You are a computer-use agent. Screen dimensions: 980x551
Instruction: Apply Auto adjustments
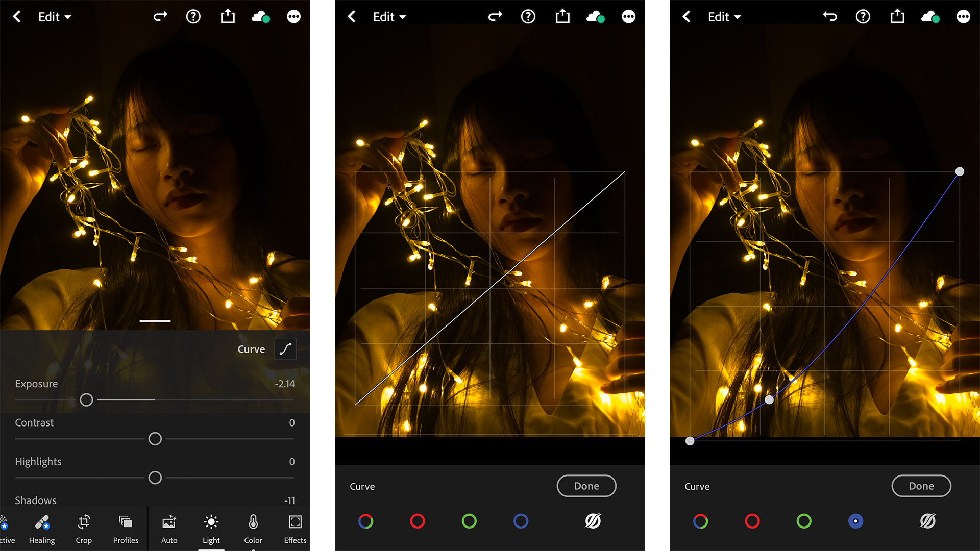(x=169, y=529)
